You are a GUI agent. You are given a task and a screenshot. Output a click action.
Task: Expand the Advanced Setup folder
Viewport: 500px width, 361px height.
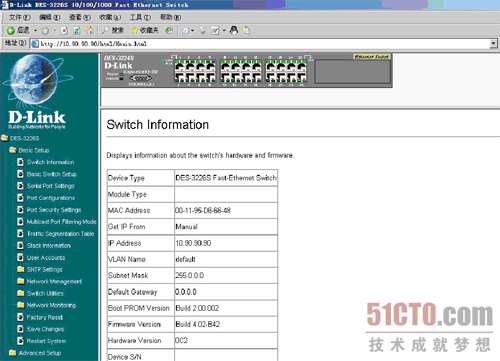click(35, 353)
